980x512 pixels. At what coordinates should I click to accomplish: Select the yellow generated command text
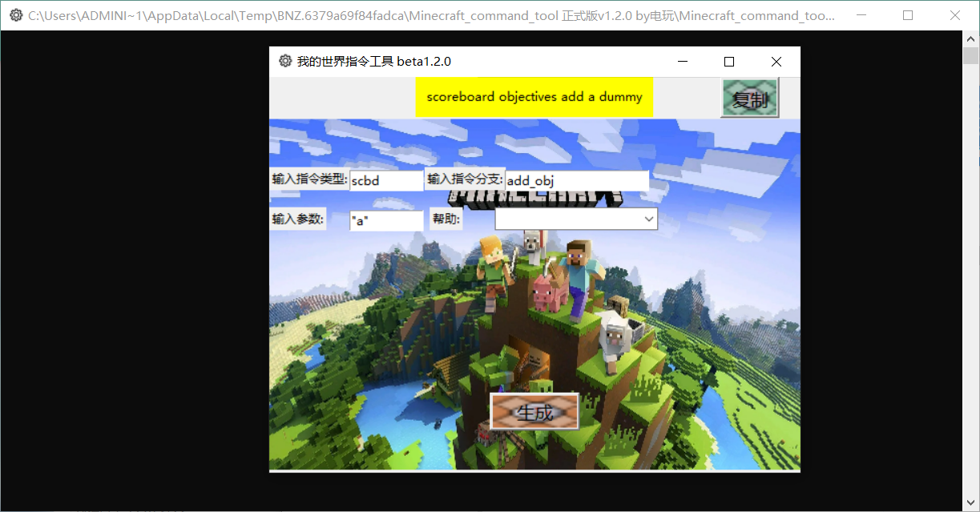tap(534, 97)
